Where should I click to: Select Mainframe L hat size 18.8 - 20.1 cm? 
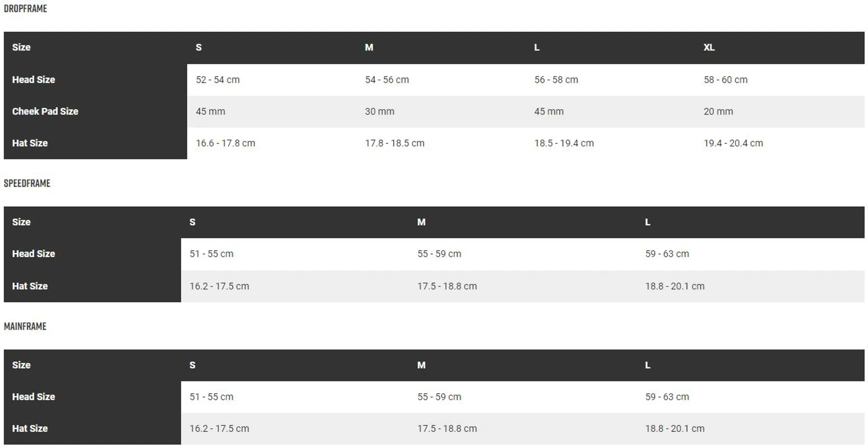point(675,429)
